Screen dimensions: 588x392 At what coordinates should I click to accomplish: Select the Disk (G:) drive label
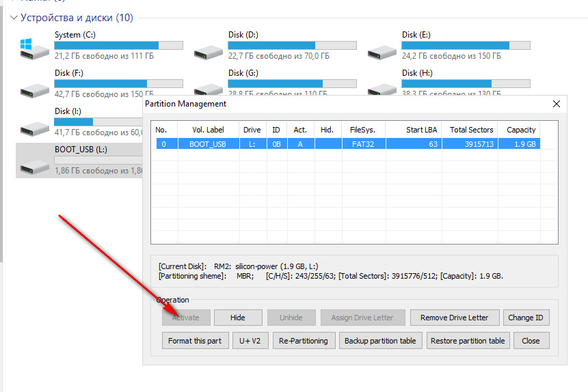click(243, 73)
